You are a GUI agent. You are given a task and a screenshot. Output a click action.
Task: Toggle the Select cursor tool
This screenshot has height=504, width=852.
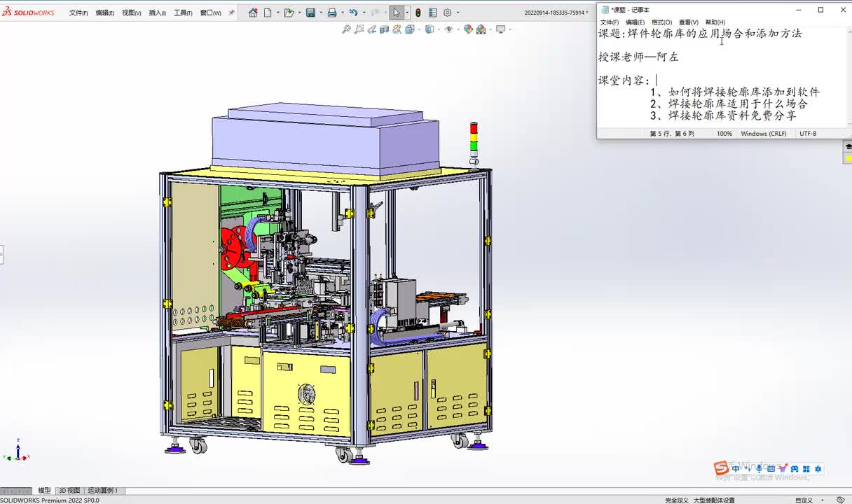(x=396, y=13)
